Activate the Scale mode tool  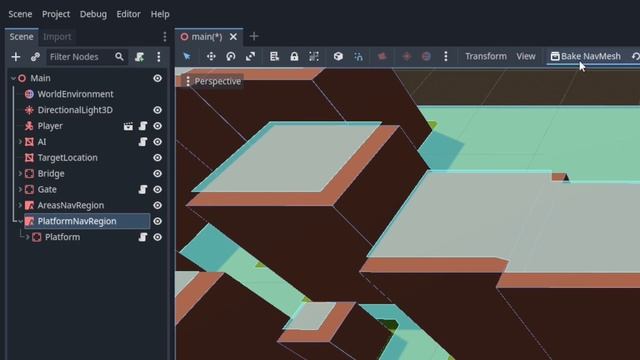(x=250, y=56)
